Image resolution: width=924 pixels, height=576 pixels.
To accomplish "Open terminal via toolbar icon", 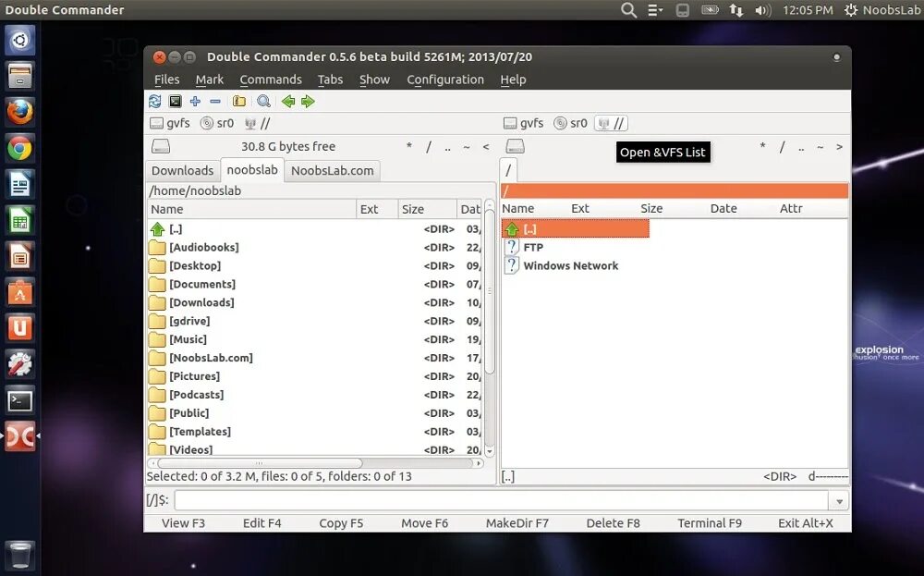I will [175, 102].
